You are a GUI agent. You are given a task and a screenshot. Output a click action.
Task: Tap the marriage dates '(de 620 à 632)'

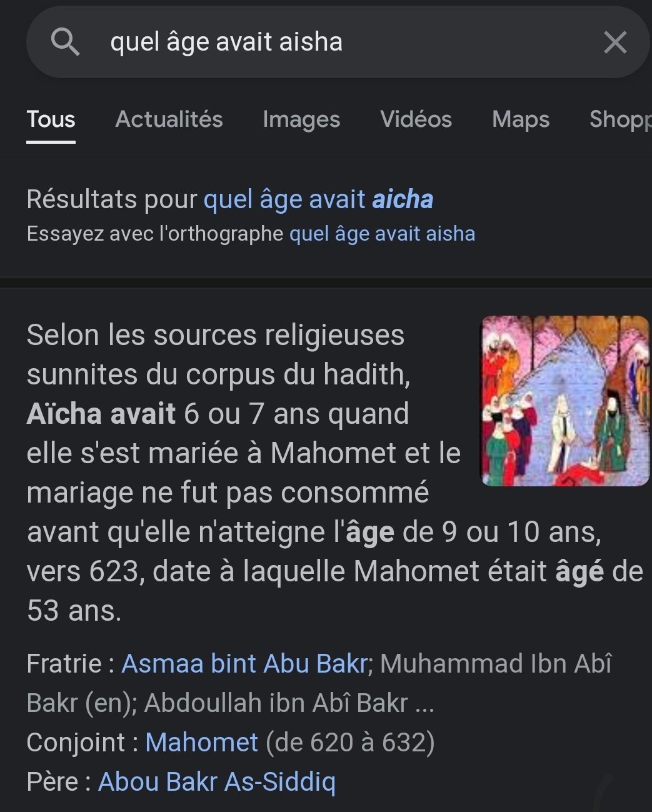click(x=350, y=743)
